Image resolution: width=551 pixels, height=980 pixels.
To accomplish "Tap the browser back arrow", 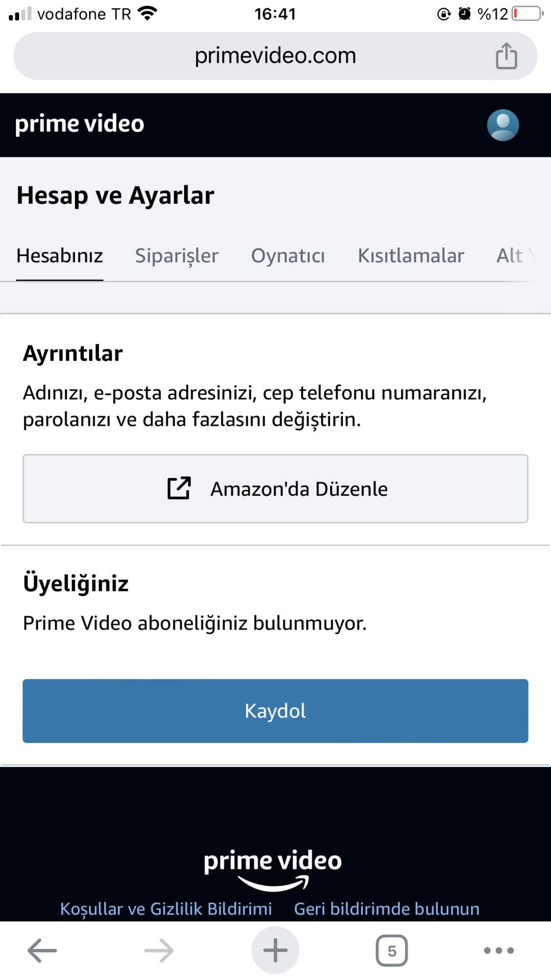I will tap(42, 951).
